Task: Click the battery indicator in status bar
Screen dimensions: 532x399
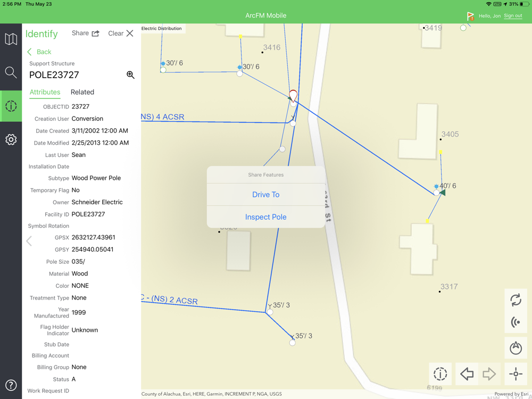Action: [x=525, y=4]
